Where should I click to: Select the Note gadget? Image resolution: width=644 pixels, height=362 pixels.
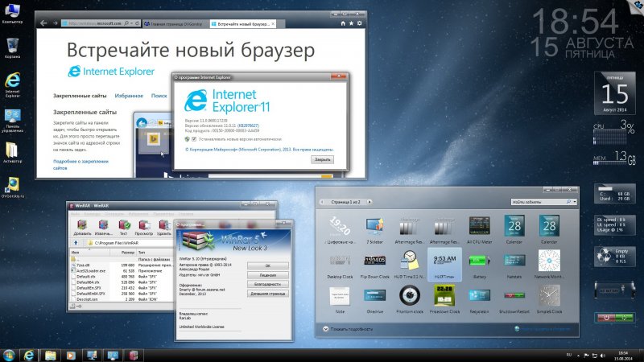340,299
